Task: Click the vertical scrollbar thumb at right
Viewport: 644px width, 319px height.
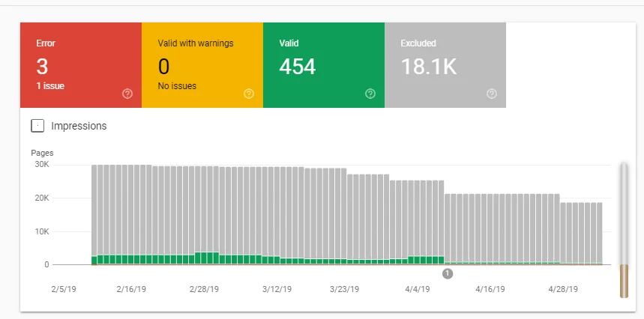Action: coord(624,281)
